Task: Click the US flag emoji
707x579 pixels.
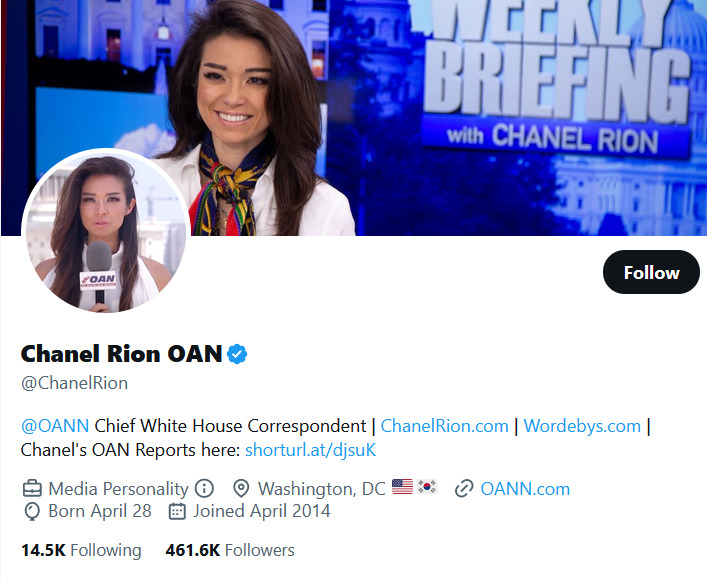Action: coord(402,487)
